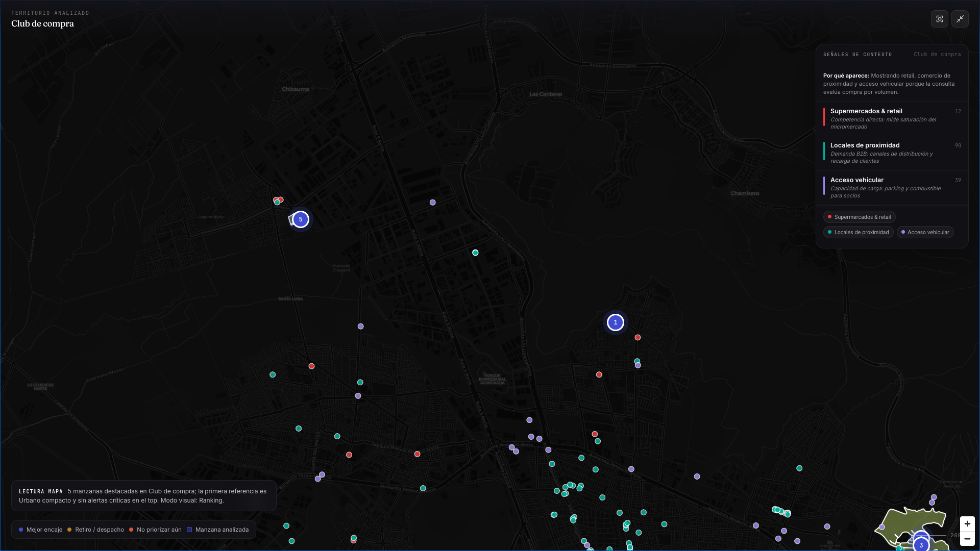Screen dimensions: 980x551
Task: Open the blue cluster marker numbered 5
Action: (x=301, y=219)
